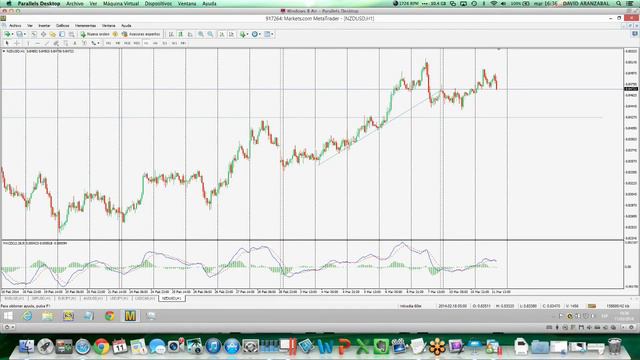Toggle the Chart Shift button
Image resolution: width=640 pixels, height=360 pixels.
click(231, 34)
